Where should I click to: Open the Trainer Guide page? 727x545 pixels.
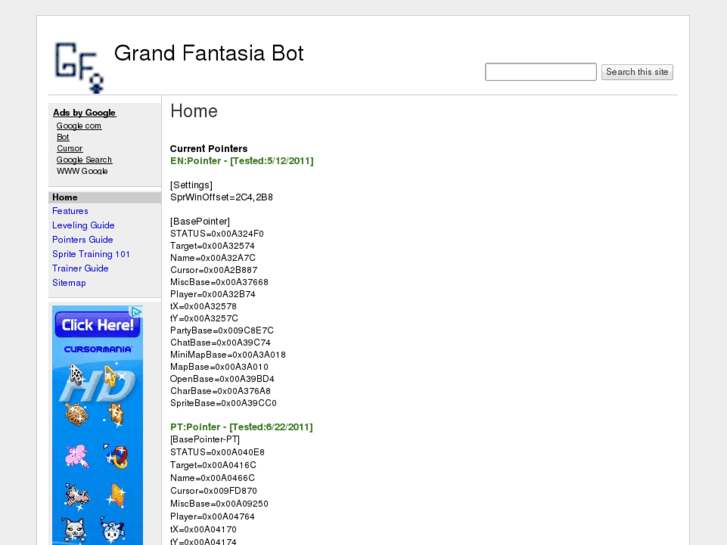pos(80,269)
